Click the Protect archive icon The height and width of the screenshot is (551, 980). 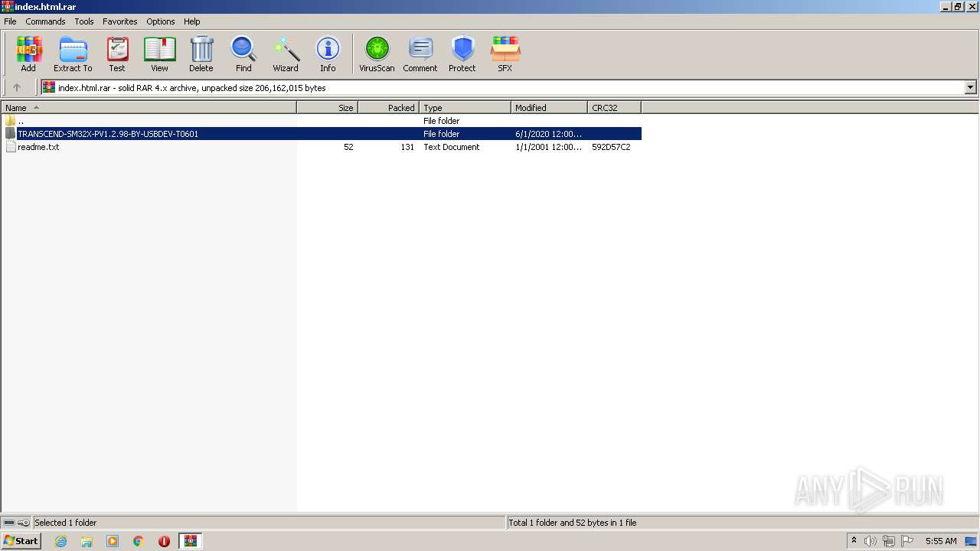click(462, 54)
